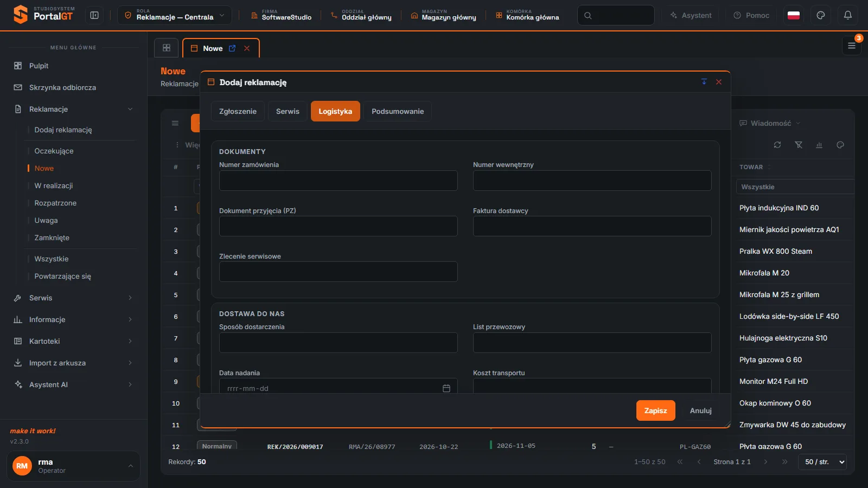
Task: Switch theme with the palette icon
Action: pyautogui.click(x=821, y=15)
